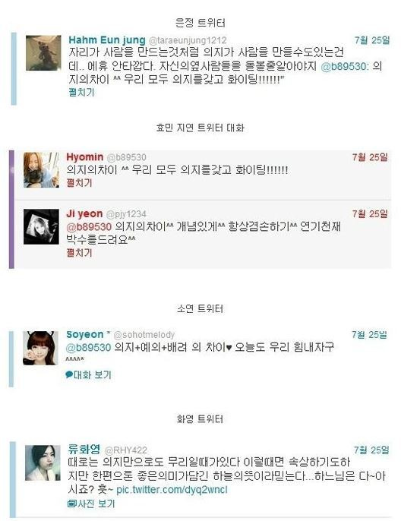Open the pic.twitter.com/dyq2wncl link

(172, 490)
